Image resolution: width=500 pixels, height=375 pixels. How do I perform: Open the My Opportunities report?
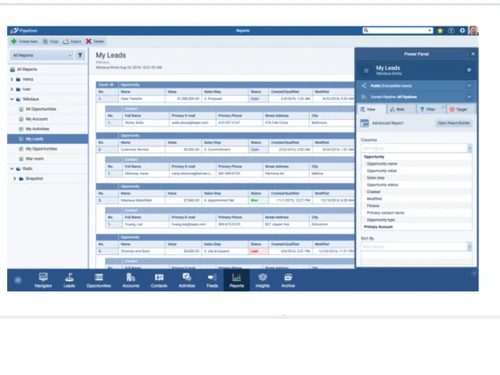[41, 149]
